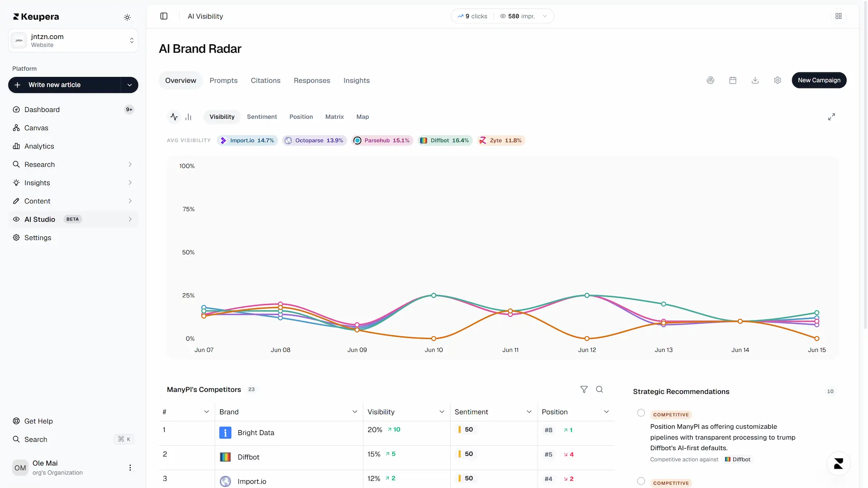The image size is (868, 488).
Task: Click the Keupera logo
Action: click(36, 17)
